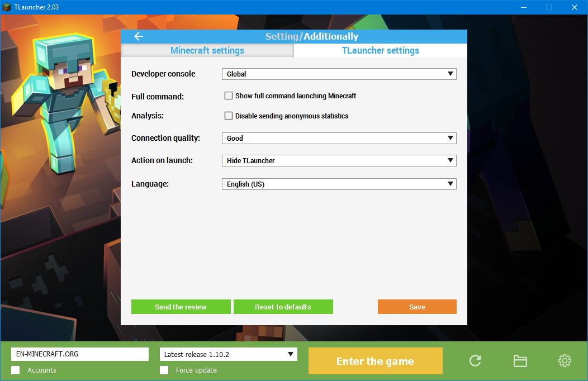Click the Action on launch label
This screenshot has height=381, width=588.
click(x=162, y=160)
